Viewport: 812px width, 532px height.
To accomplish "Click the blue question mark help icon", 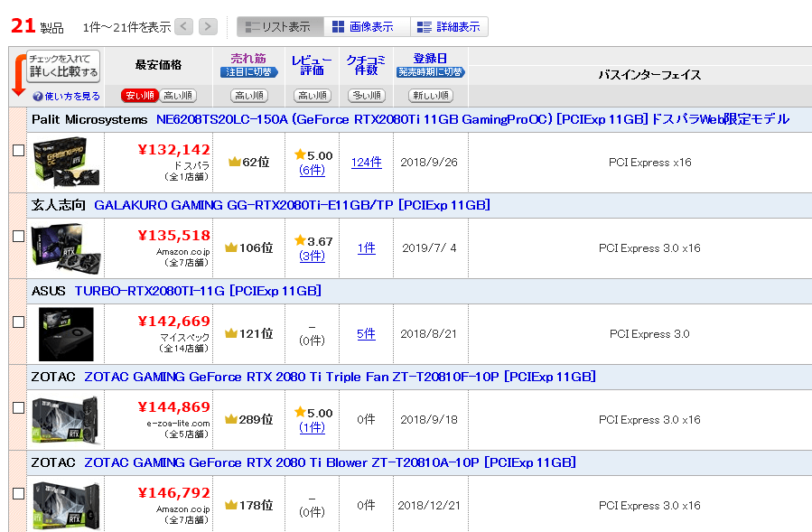I will click(x=38, y=97).
